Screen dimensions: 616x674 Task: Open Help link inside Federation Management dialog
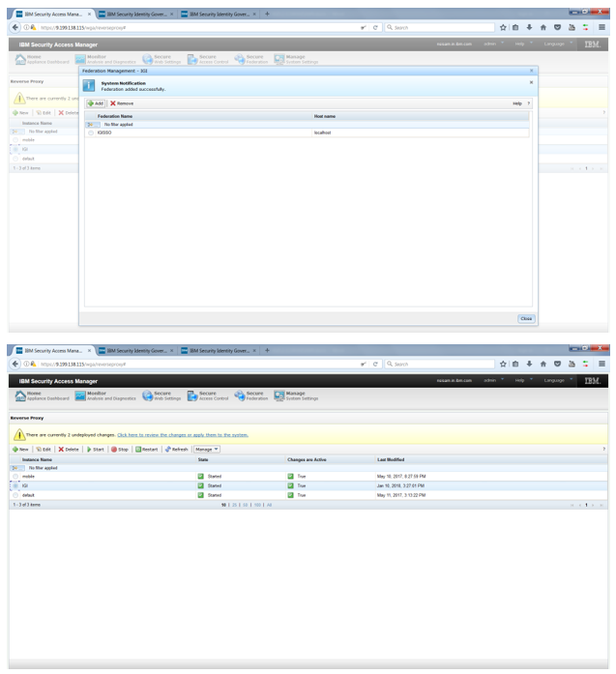pos(516,103)
